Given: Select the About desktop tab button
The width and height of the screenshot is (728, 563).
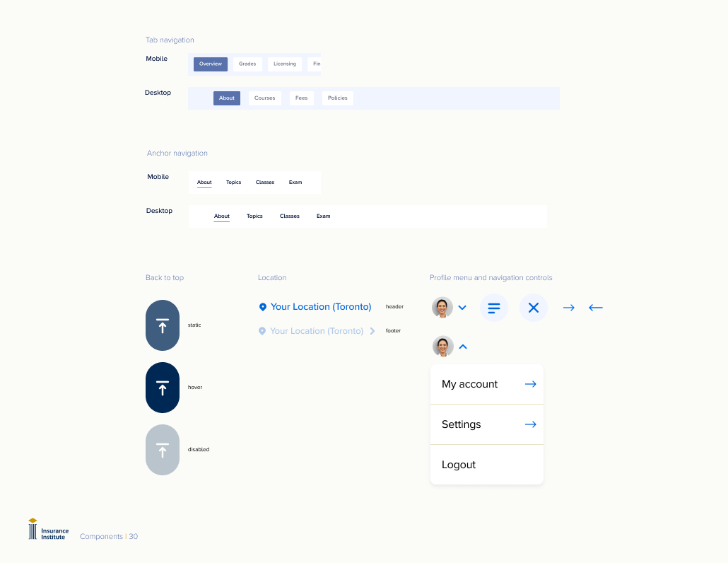Looking at the screenshot, I should click(227, 98).
